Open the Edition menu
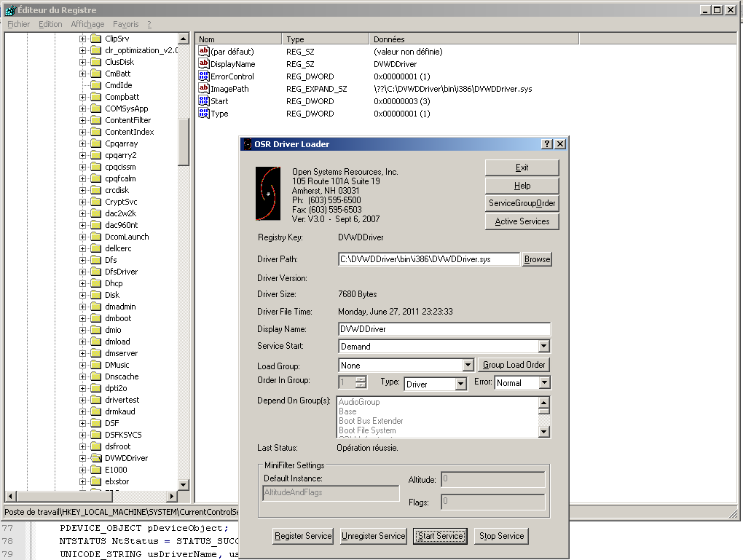Viewport: 743px width, 560px height. coord(50,24)
